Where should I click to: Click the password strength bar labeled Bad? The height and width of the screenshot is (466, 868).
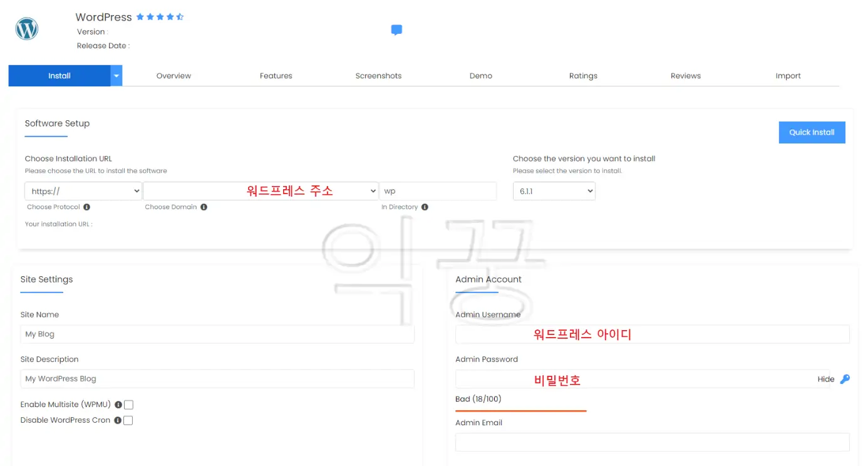coord(520,410)
